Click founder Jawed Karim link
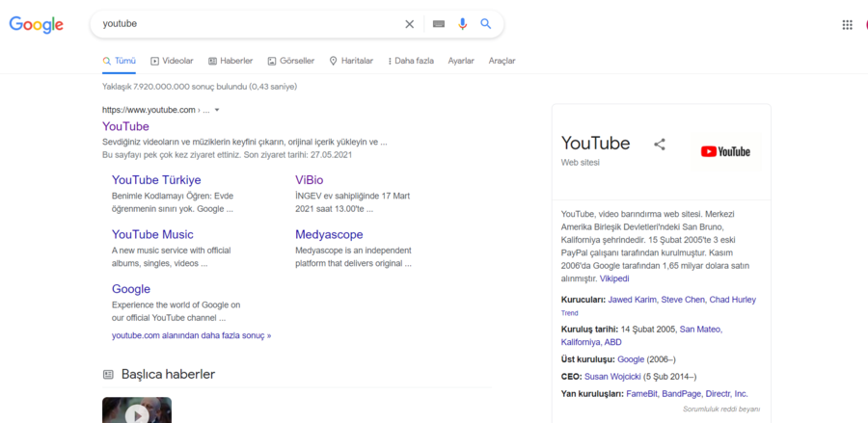The width and height of the screenshot is (868, 423). tap(633, 300)
